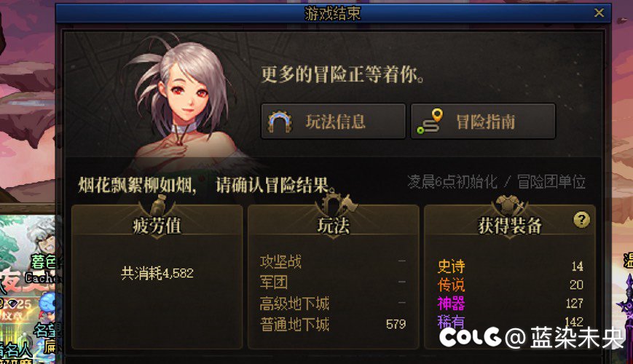
Task: Close the 游戏结束 dialog
Action: tap(599, 13)
